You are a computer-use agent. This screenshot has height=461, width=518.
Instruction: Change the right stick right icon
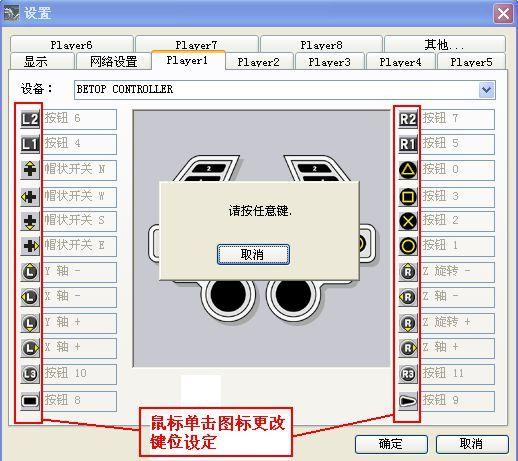408,348
